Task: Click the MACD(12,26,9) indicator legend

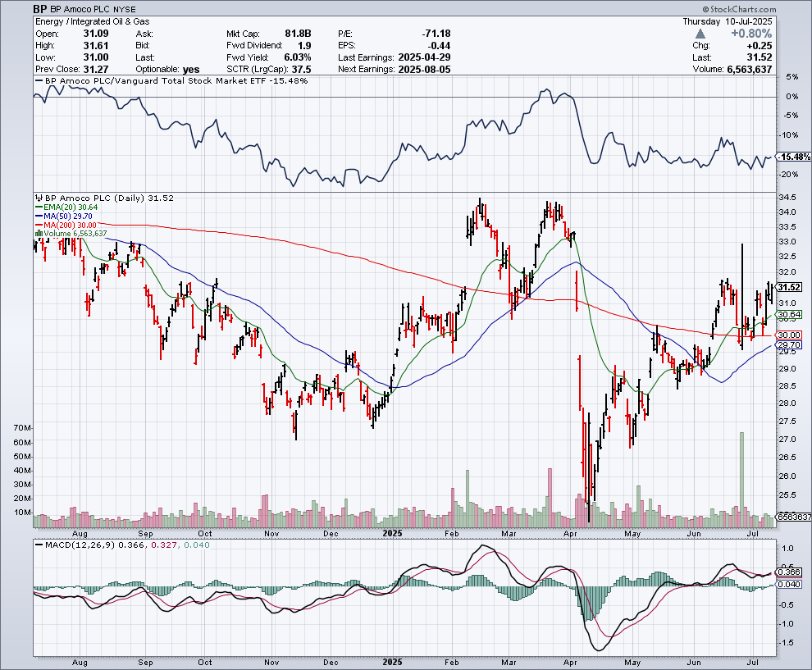Action: (122, 545)
